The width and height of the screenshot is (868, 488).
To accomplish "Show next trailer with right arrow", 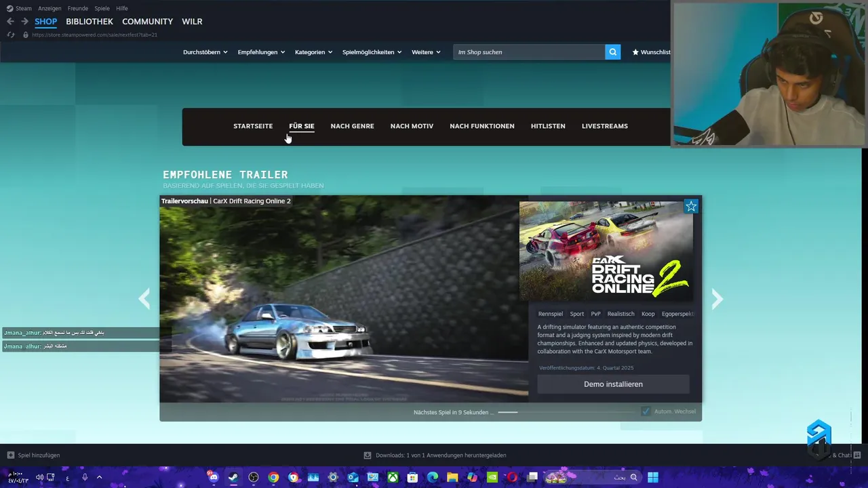I will coord(717,299).
